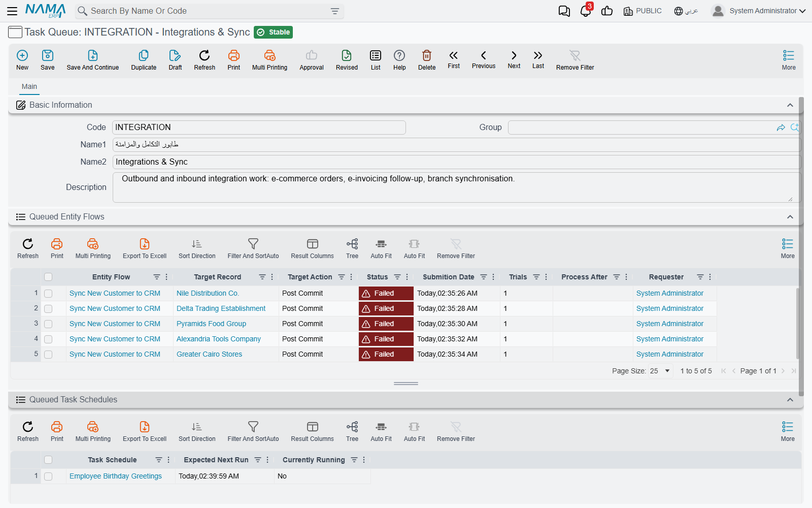Open Nile Distribution Co. target record link
The image size is (812, 508).
pyautogui.click(x=208, y=293)
